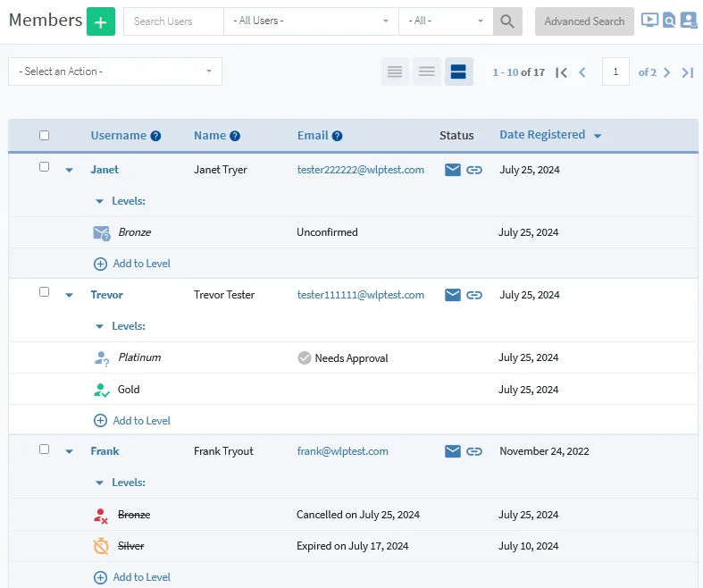Tick the select-all checkbox in table header
The height and width of the screenshot is (588, 703).
44,136
